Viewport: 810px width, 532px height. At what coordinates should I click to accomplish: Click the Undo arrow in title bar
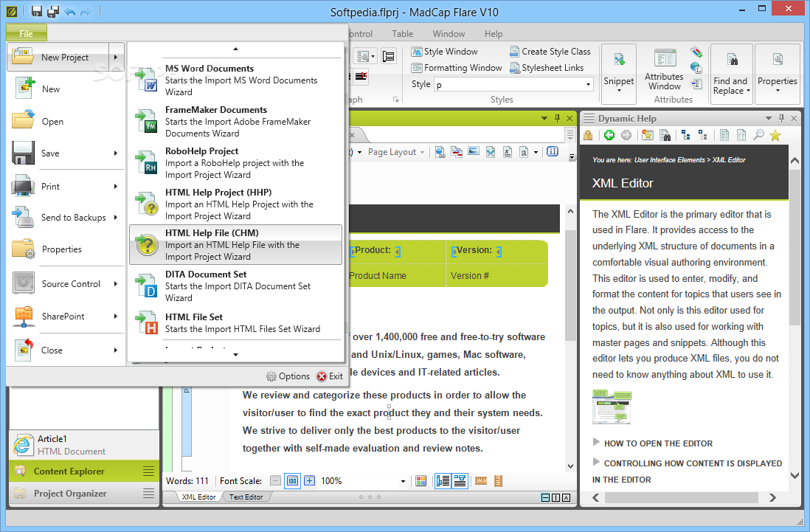[70, 11]
